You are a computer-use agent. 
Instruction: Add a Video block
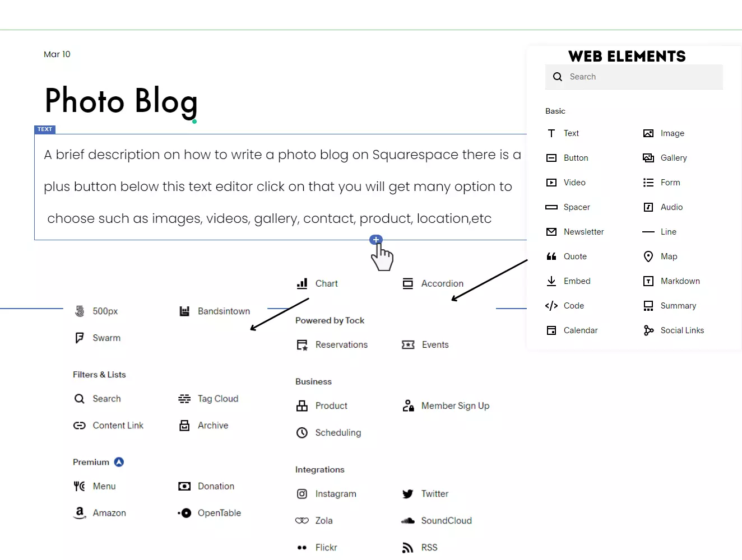pyautogui.click(x=566, y=183)
